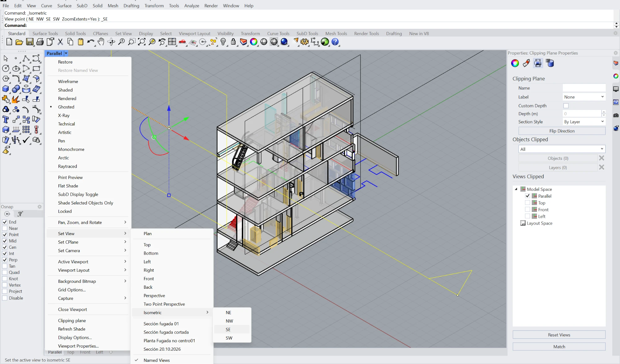
Task: Click the Flip Direction button
Action: (x=562, y=131)
